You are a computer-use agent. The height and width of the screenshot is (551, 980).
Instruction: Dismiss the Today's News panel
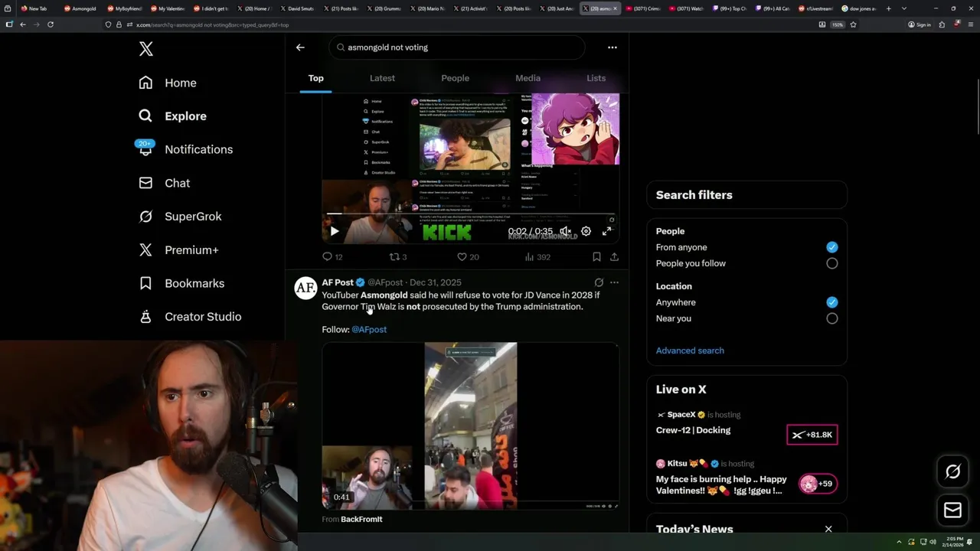[x=828, y=529]
